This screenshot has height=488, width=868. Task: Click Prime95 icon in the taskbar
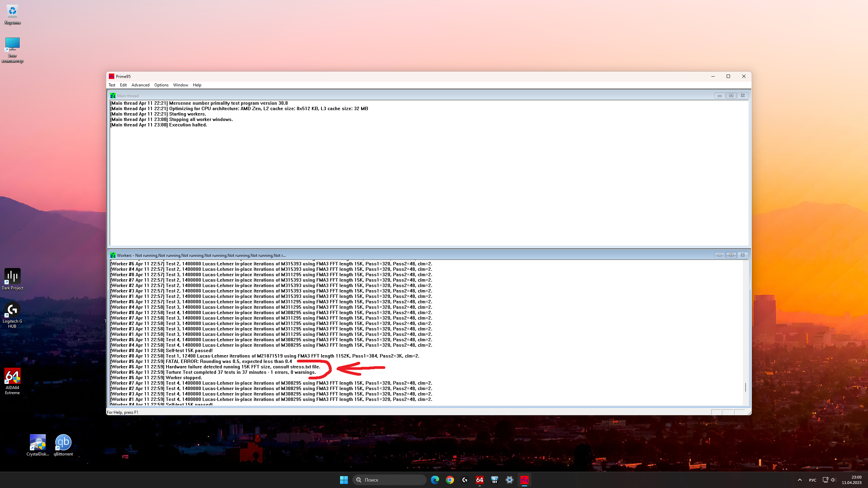click(x=524, y=480)
